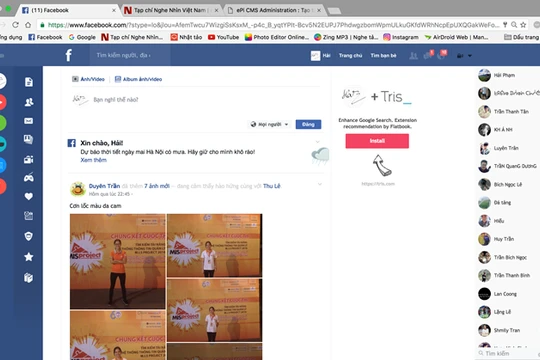Open chat with Bích Ngọc Lê
Screen dimensions: 540x360
(x=507, y=184)
